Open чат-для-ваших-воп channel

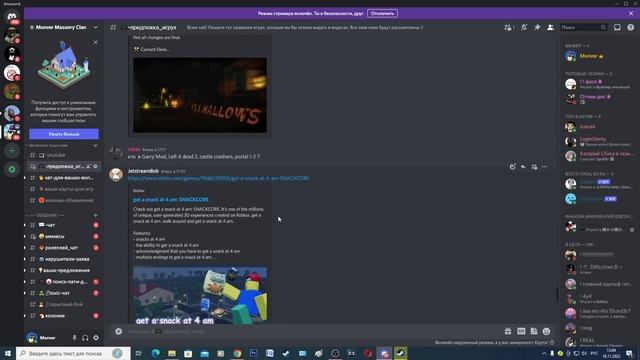[64, 178]
